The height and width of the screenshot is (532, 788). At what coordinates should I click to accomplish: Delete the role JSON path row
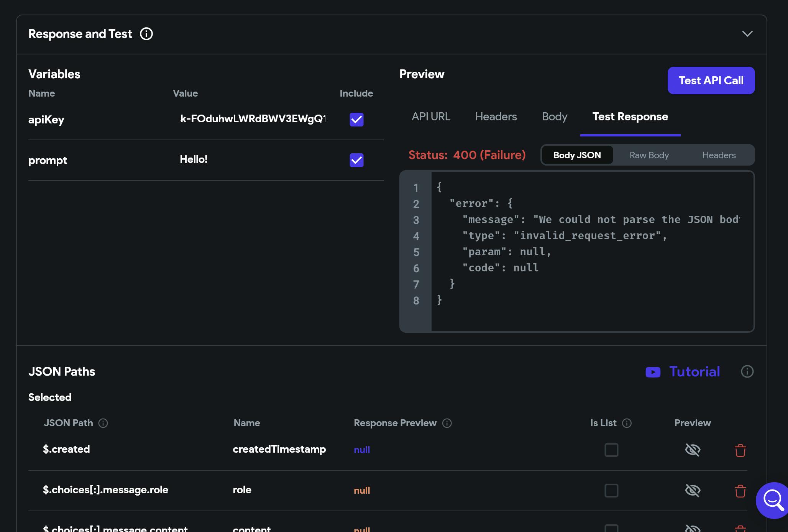(x=740, y=491)
